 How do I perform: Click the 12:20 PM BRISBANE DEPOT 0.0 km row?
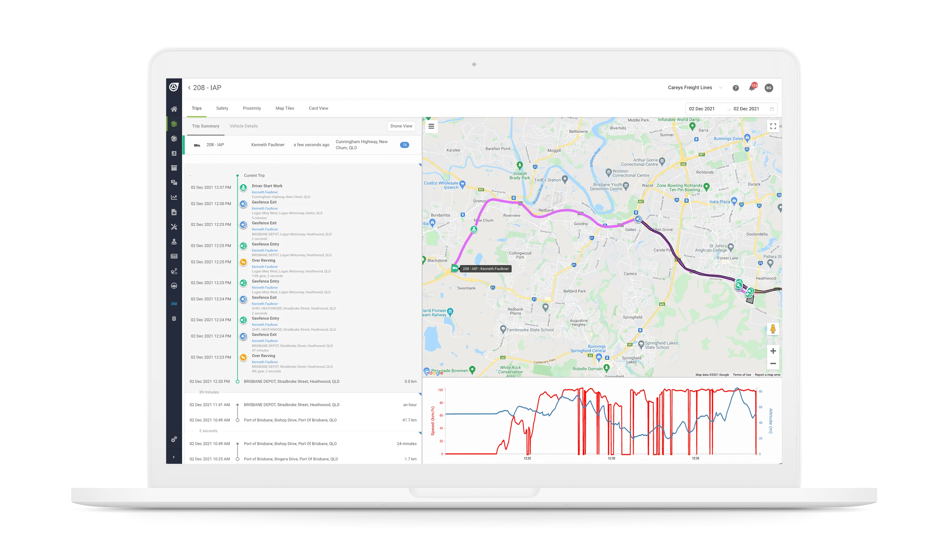point(303,382)
